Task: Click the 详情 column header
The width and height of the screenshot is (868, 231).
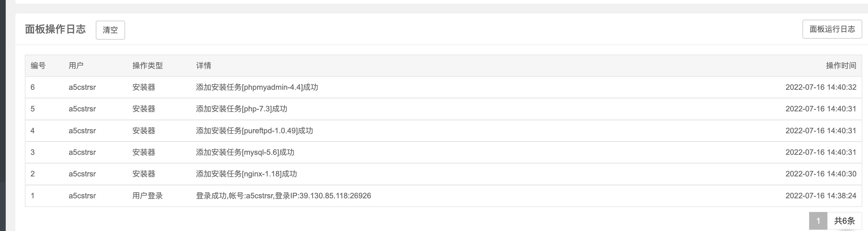Action: (204, 66)
